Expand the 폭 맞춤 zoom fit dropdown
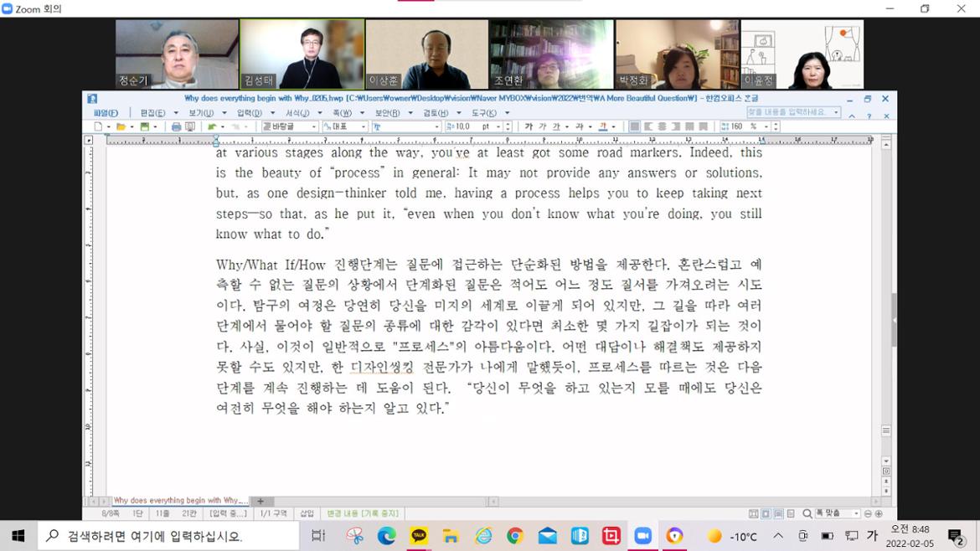 click(856, 513)
